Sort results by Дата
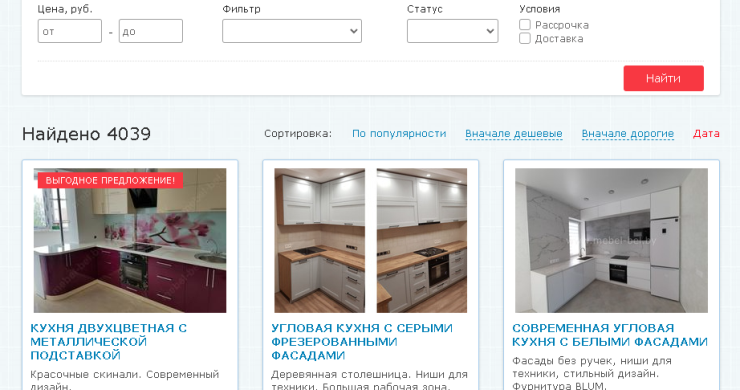The height and width of the screenshot is (390, 740). pyautogui.click(x=706, y=134)
